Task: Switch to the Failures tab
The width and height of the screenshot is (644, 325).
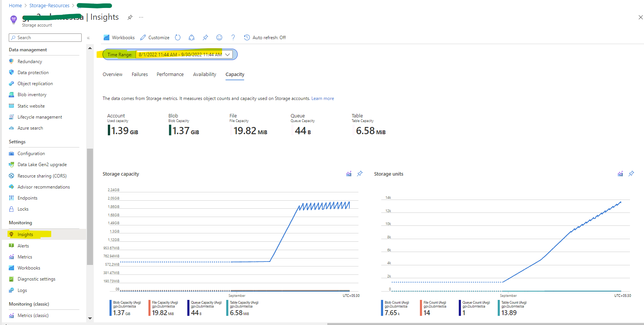Action: pyautogui.click(x=140, y=75)
